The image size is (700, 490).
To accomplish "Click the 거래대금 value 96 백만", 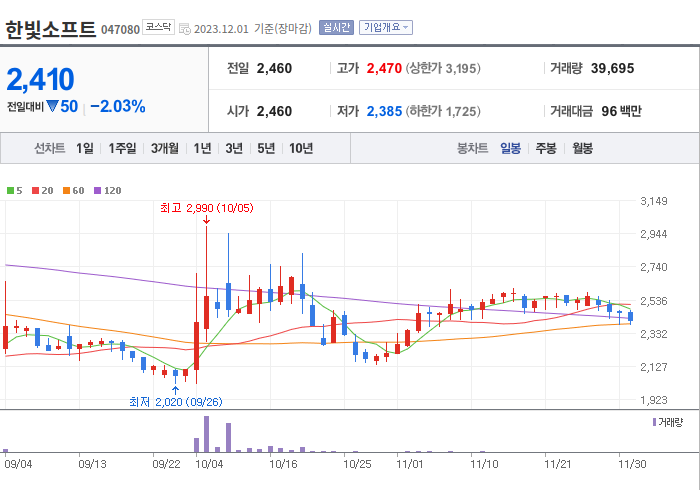I will 621,111.
